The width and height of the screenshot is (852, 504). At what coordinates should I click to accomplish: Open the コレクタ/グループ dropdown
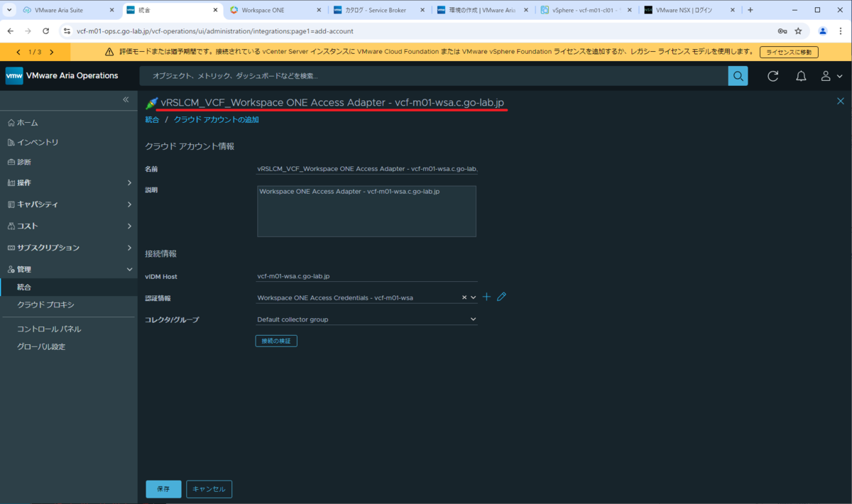(x=367, y=319)
